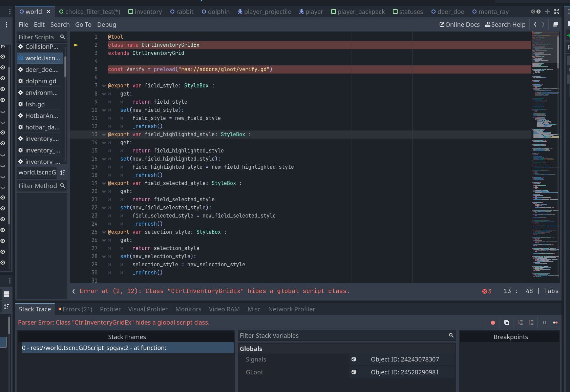Continue execution with the debugger's Continue icon
Viewport: 570px width, 392px height.
point(555,323)
